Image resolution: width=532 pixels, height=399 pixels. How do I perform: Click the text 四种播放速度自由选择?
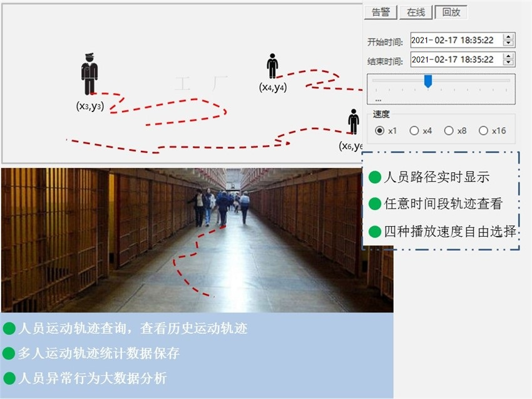click(x=450, y=232)
